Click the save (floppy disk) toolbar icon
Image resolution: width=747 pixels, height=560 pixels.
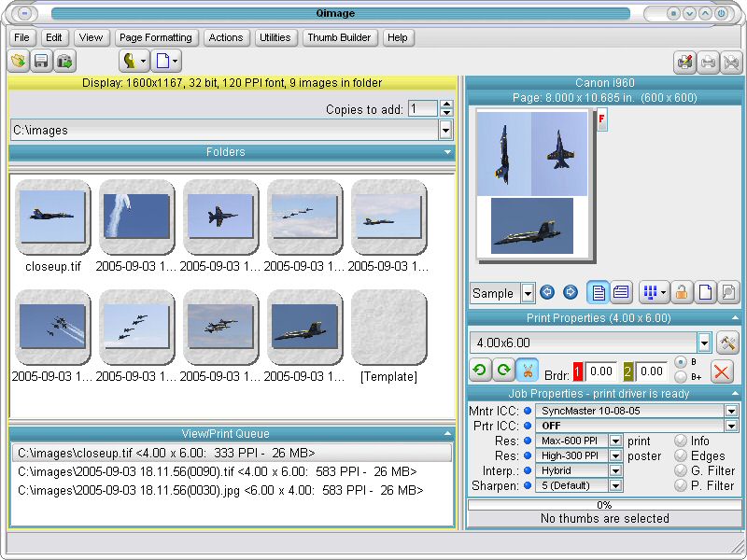point(41,62)
